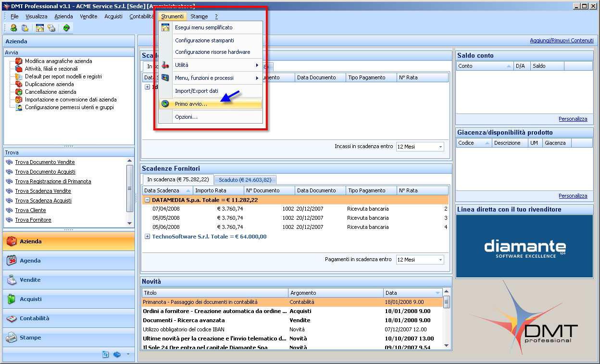Click the green user icon in toolbar
This screenshot has height=364, width=600.
click(x=13, y=28)
